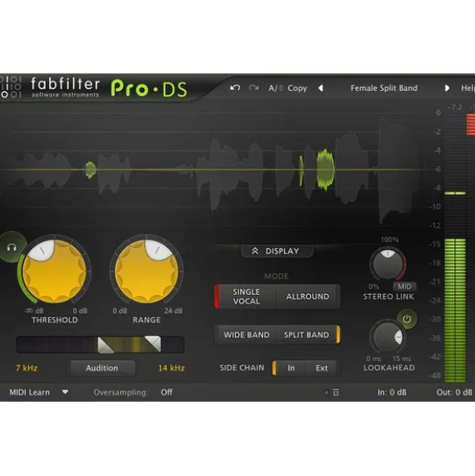Click the In: 0 dB input level
Screen dimensions: 475x476
point(392,392)
